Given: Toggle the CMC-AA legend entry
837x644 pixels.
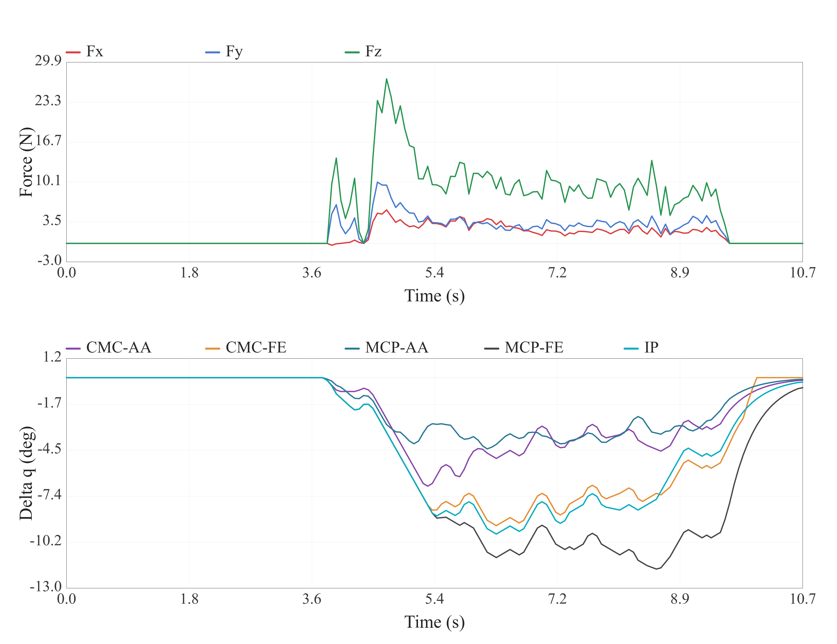Looking at the screenshot, I should [x=108, y=347].
